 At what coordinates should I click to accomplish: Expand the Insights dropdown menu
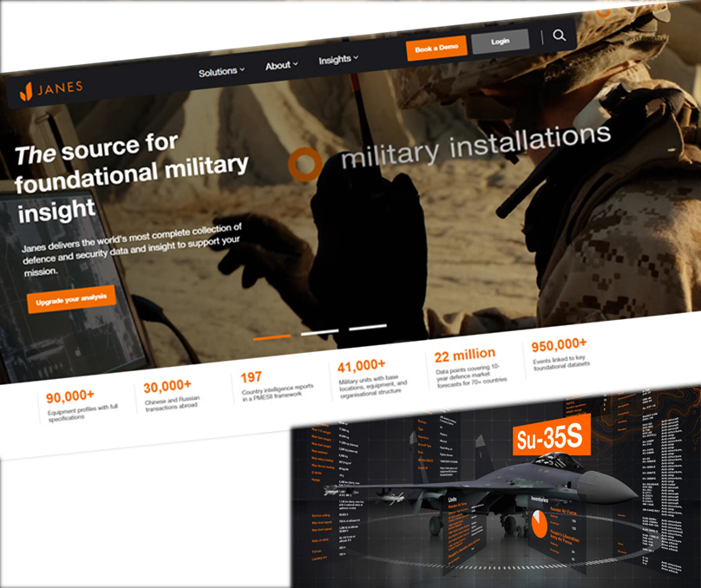[337, 60]
